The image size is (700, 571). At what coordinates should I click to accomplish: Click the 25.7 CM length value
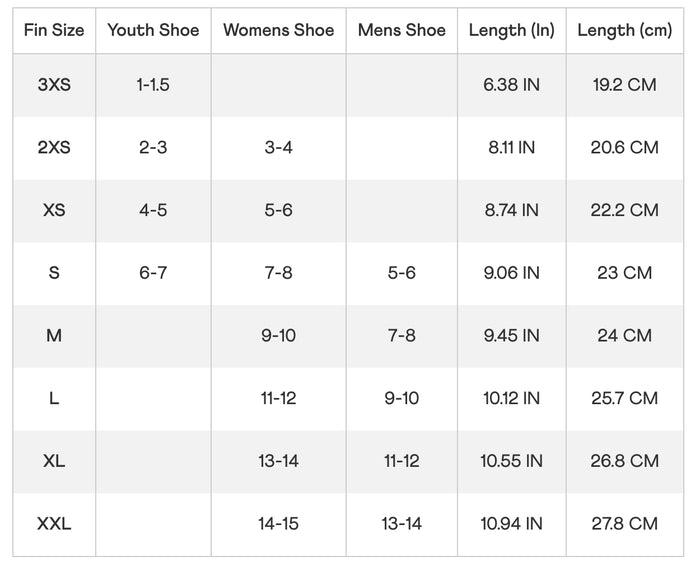coord(625,398)
